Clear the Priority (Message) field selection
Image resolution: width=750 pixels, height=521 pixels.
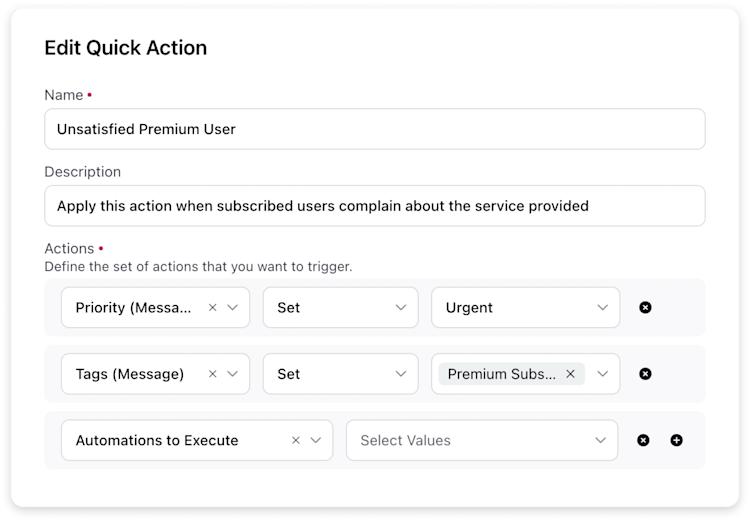click(212, 308)
